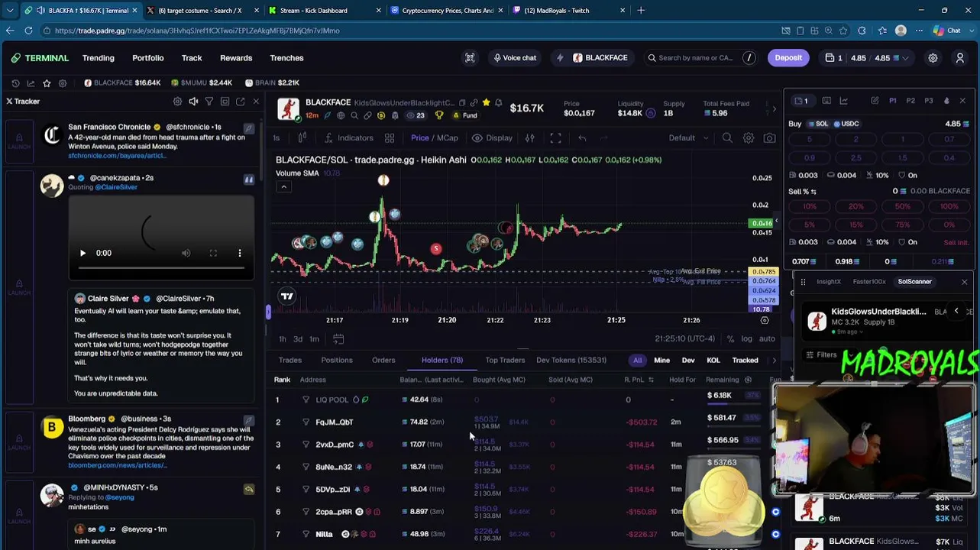Open chart layout grid selector
Screen dimensions: 980x550
click(390, 138)
